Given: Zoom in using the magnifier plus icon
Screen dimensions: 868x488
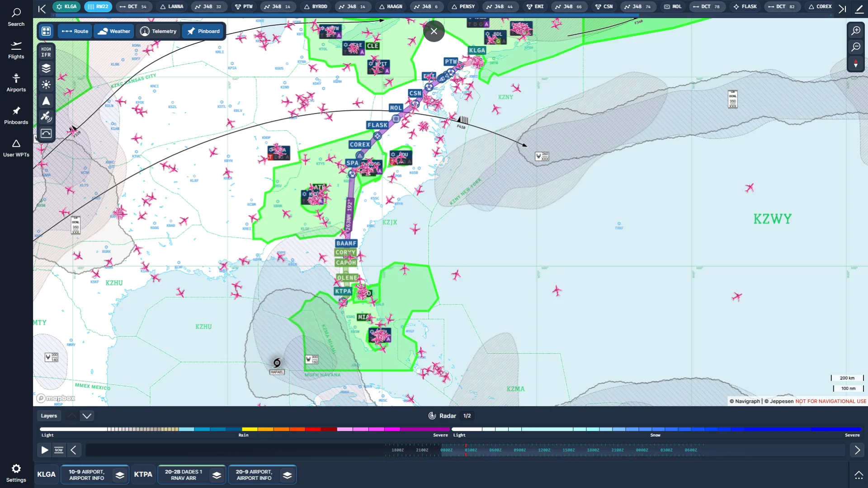Looking at the screenshot, I should click(x=856, y=31).
